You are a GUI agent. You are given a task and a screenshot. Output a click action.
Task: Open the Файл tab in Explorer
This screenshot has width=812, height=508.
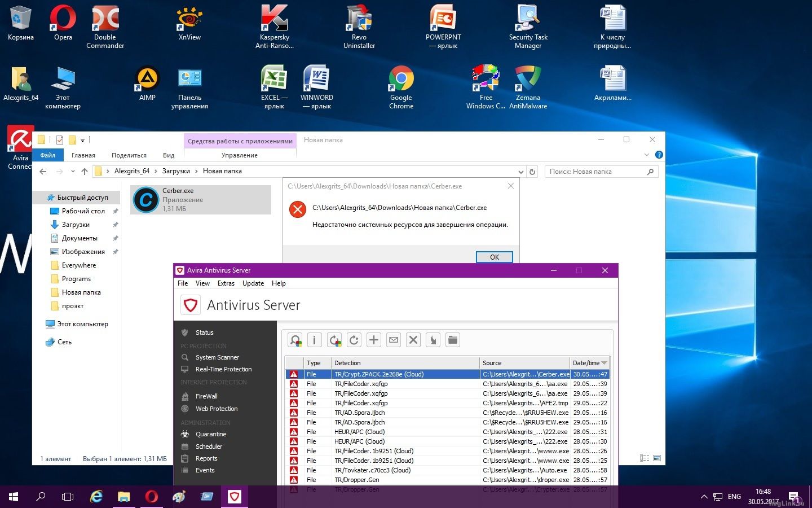pyautogui.click(x=48, y=155)
